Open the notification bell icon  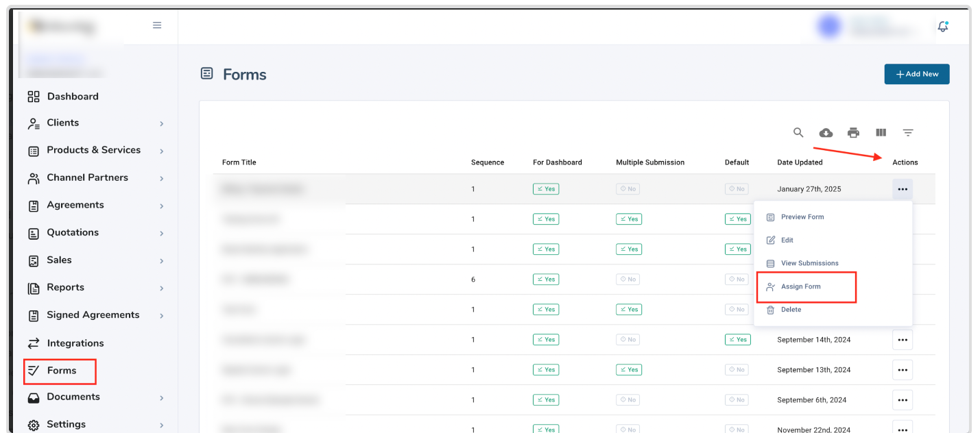[x=942, y=25]
